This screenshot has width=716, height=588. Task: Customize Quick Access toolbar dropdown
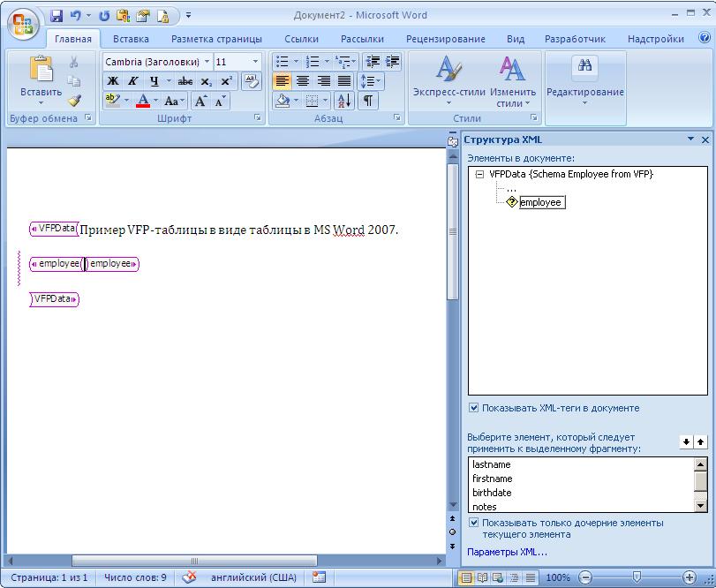(x=188, y=16)
